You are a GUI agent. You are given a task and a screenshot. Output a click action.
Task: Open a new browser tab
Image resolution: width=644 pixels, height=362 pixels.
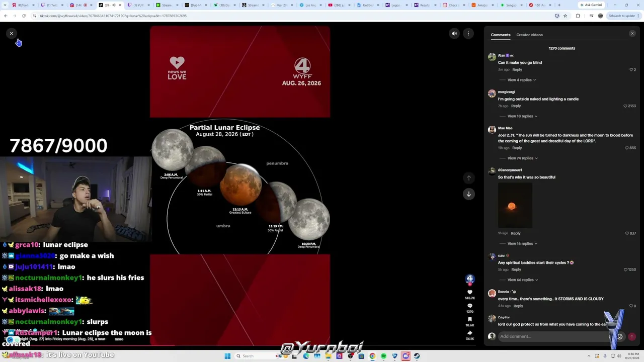pos(559,5)
